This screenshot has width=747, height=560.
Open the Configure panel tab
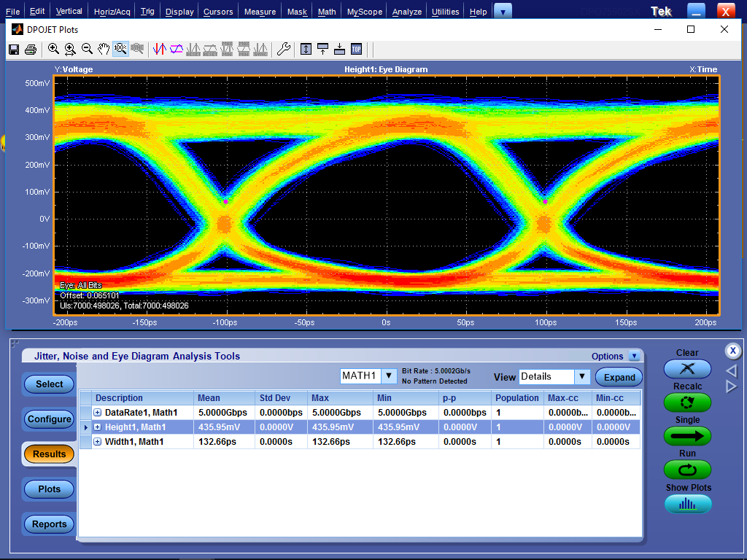[x=49, y=419]
